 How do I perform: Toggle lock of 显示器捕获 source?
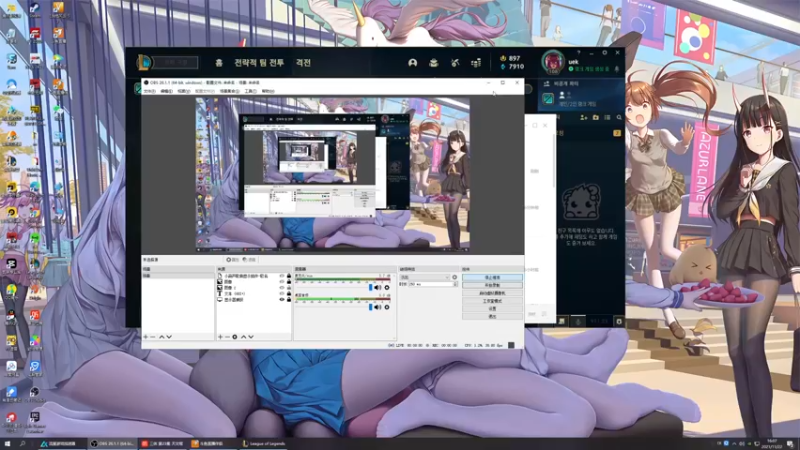[x=289, y=299]
